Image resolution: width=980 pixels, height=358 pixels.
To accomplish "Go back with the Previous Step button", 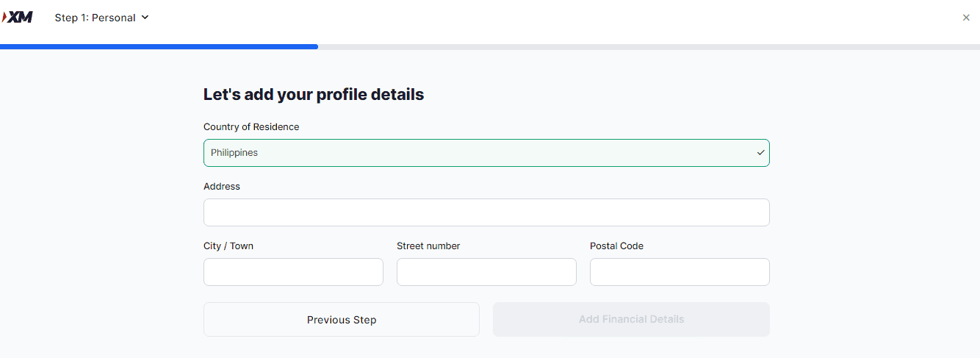I will coord(342,320).
